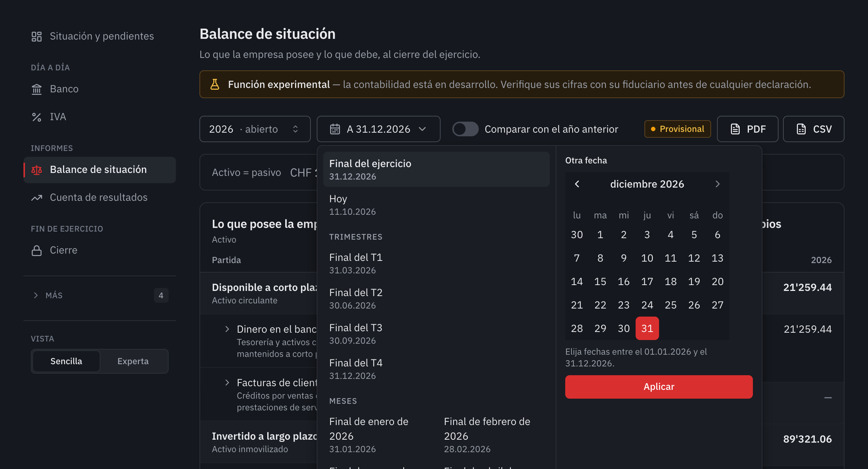Collapse the A 31.12.2026 date dropdown
Image resolution: width=868 pixels, height=469 pixels.
click(x=379, y=129)
